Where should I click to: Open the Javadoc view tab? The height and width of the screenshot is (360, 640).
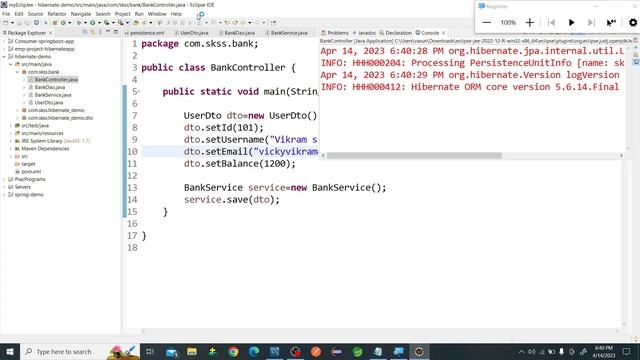(364, 33)
